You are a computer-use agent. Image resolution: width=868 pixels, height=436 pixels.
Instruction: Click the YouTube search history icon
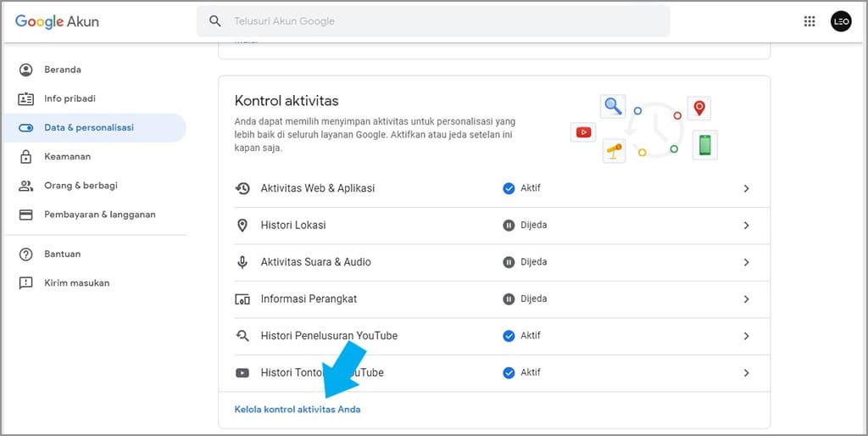242,336
